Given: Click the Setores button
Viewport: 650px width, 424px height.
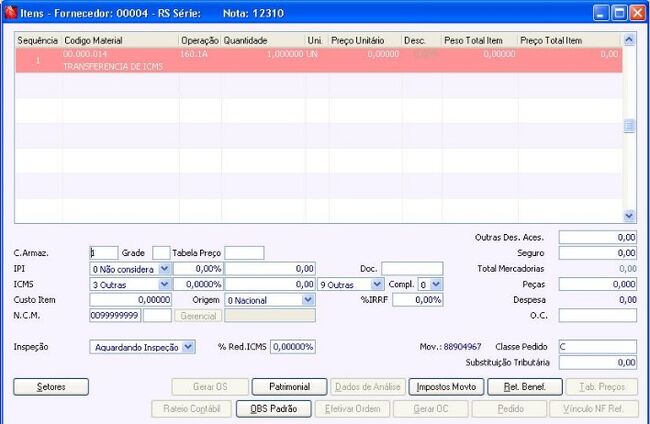Looking at the screenshot, I should pos(51,387).
